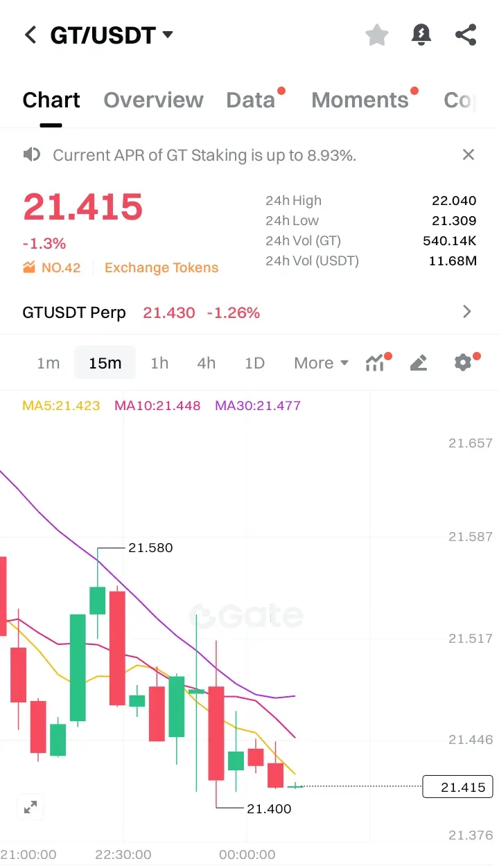The height and width of the screenshot is (868, 499).
Task: Open price alert bell icon
Action: coord(421,35)
